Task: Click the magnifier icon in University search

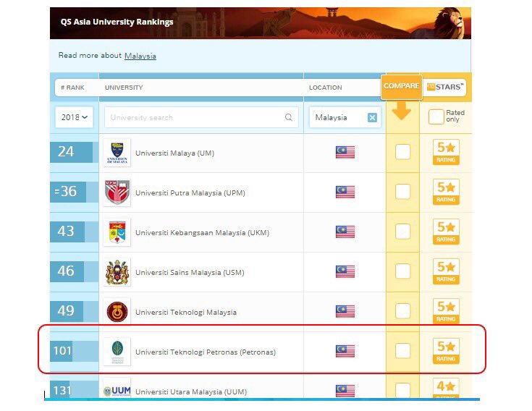Action: (x=288, y=117)
